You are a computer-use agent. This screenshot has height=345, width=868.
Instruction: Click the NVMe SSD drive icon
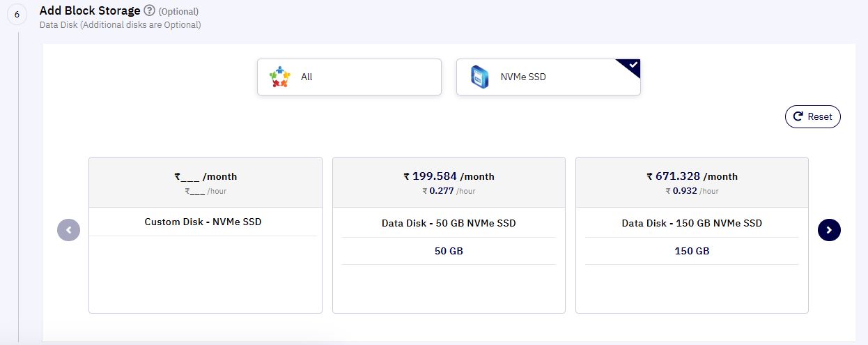[x=479, y=77]
